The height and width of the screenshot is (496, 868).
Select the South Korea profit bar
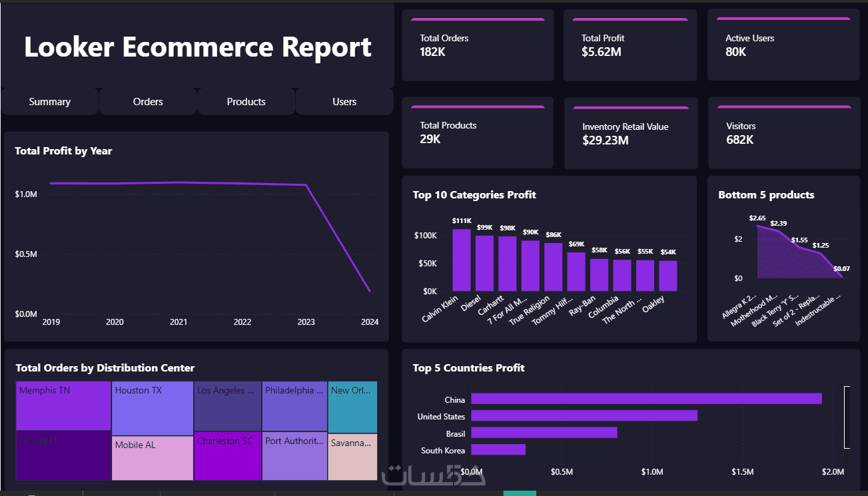[x=498, y=449]
